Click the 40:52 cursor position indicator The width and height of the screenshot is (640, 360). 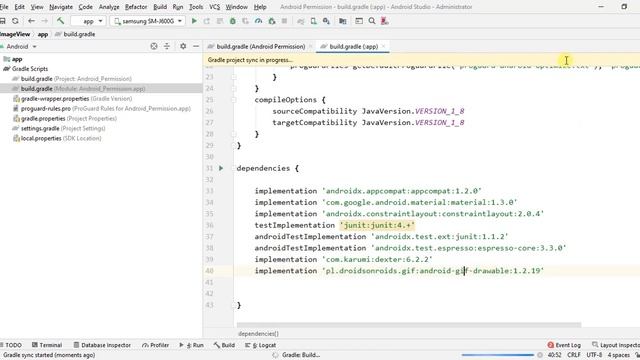(554, 355)
